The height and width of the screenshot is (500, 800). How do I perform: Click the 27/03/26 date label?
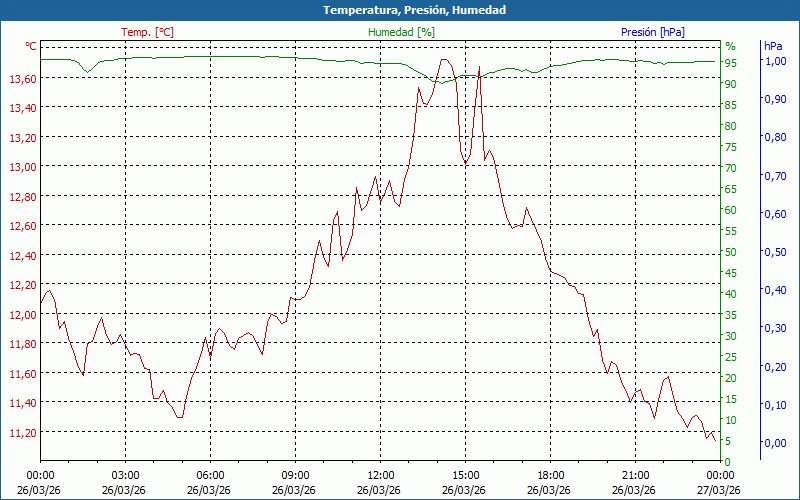[x=720, y=490]
